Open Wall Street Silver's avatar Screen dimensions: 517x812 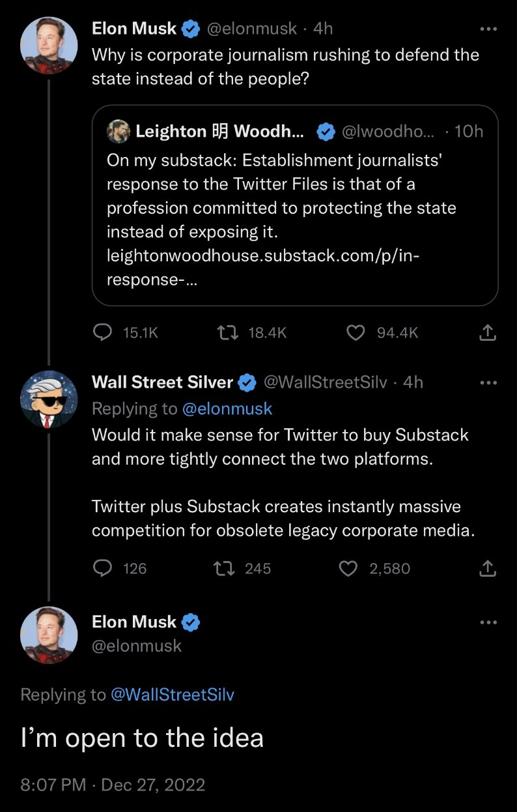click(49, 399)
